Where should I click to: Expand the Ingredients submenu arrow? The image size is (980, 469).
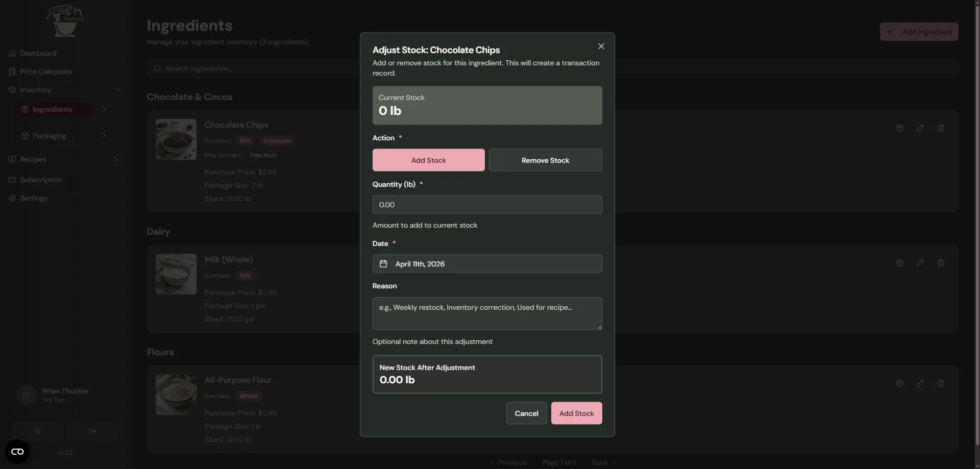point(104,109)
